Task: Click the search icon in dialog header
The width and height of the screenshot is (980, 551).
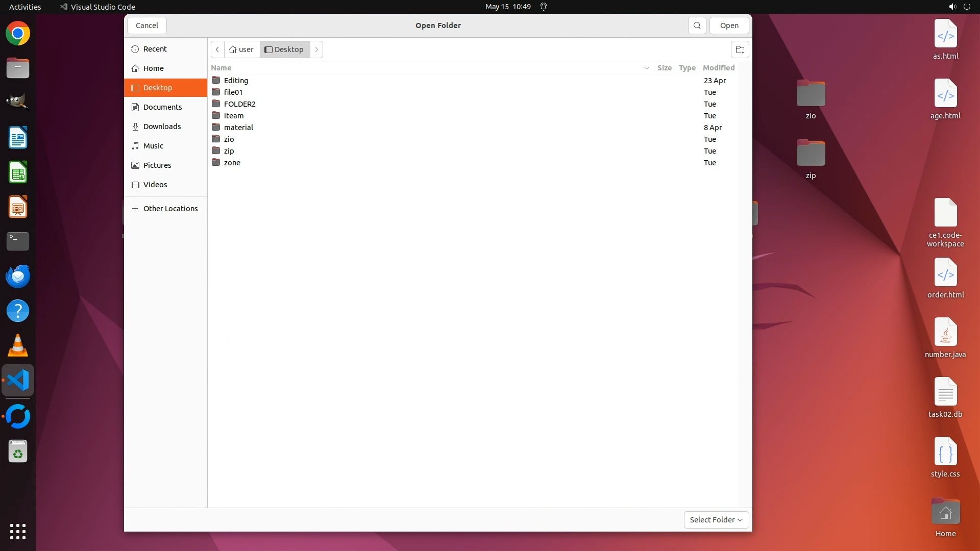Action: coord(697,26)
